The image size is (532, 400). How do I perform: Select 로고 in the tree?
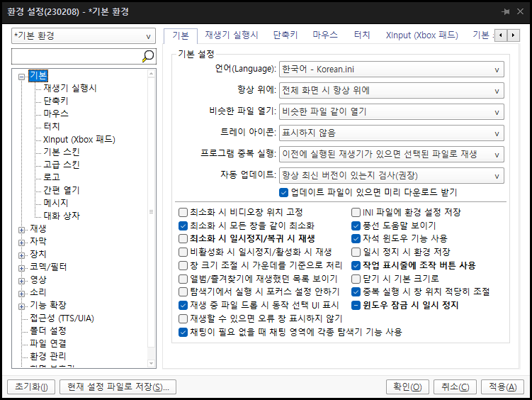pos(52,177)
